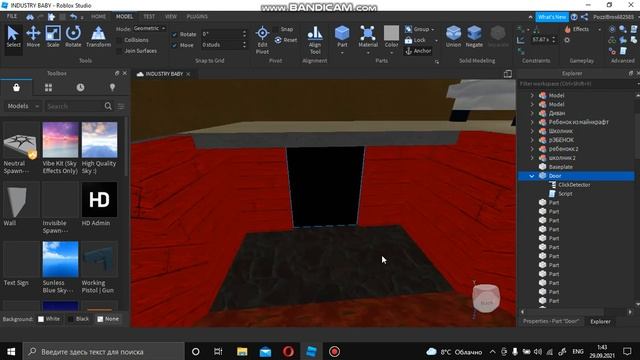Click the Anchor icon
The image size is (640, 360).
click(x=409, y=51)
